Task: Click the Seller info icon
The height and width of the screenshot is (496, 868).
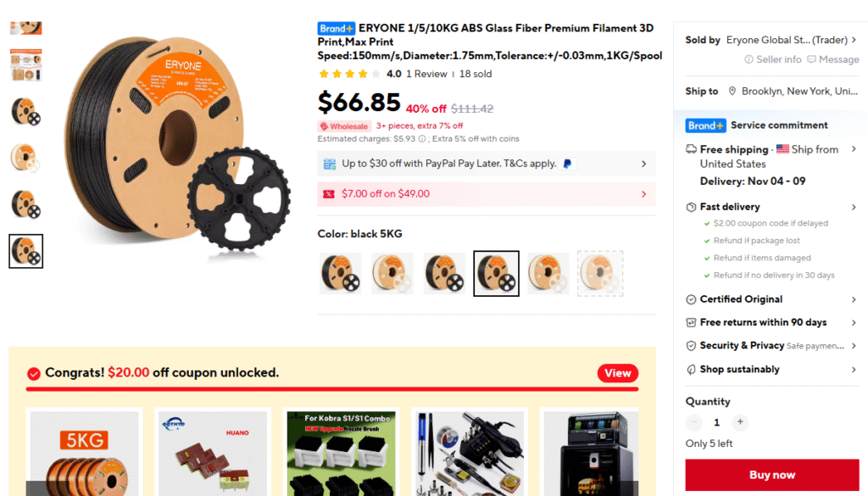Action: tap(748, 59)
